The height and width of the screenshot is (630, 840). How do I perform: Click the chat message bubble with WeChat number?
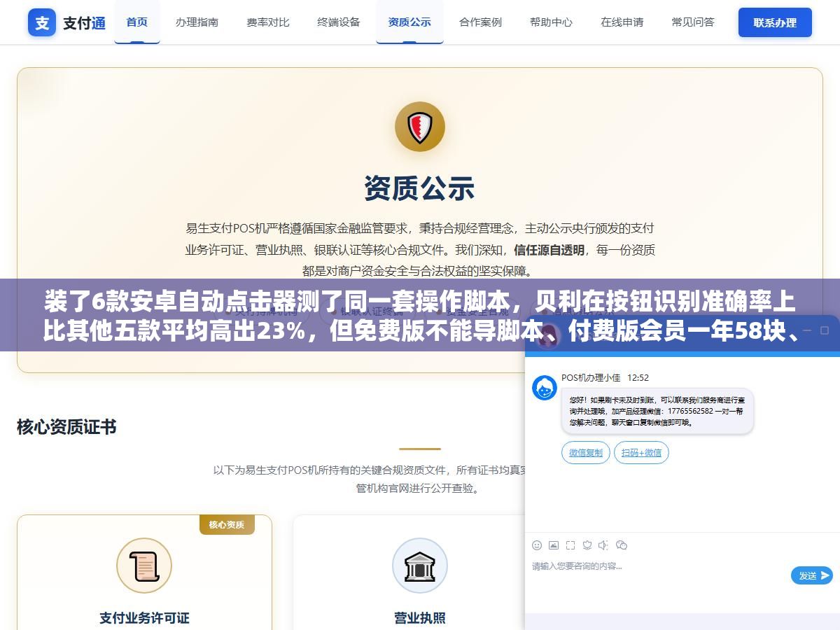pyautogui.click(x=657, y=411)
